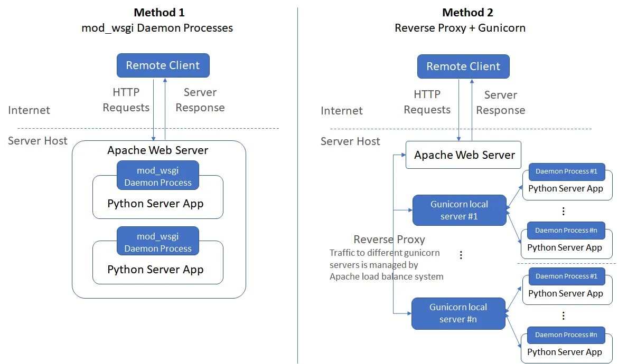Click Method 1's Remote Client box
The image size is (618, 364).
coord(163,65)
